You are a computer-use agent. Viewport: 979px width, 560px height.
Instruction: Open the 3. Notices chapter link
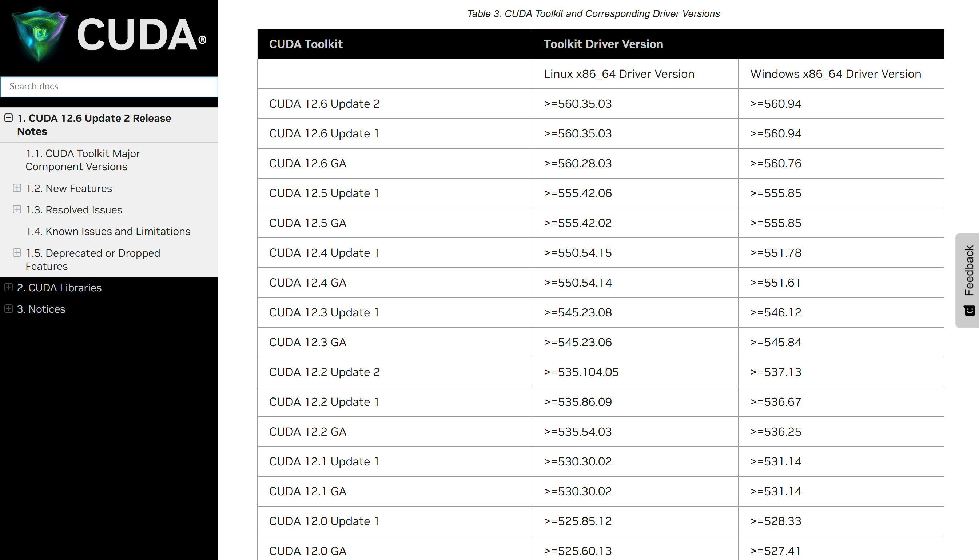click(41, 309)
